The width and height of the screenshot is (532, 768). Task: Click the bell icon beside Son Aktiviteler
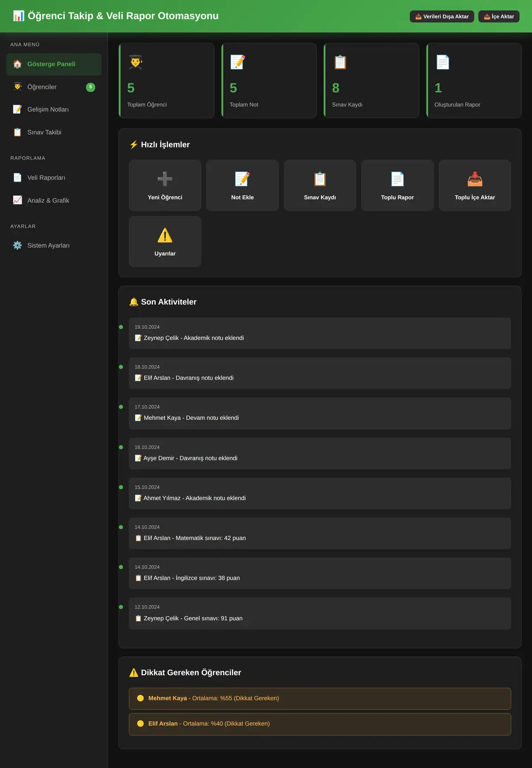tap(134, 302)
